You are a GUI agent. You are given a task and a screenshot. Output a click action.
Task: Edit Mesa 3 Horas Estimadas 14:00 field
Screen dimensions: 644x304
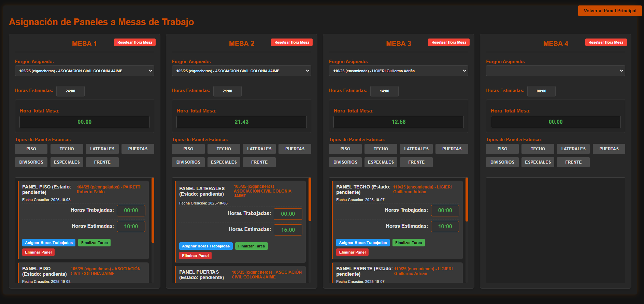(x=384, y=91)
